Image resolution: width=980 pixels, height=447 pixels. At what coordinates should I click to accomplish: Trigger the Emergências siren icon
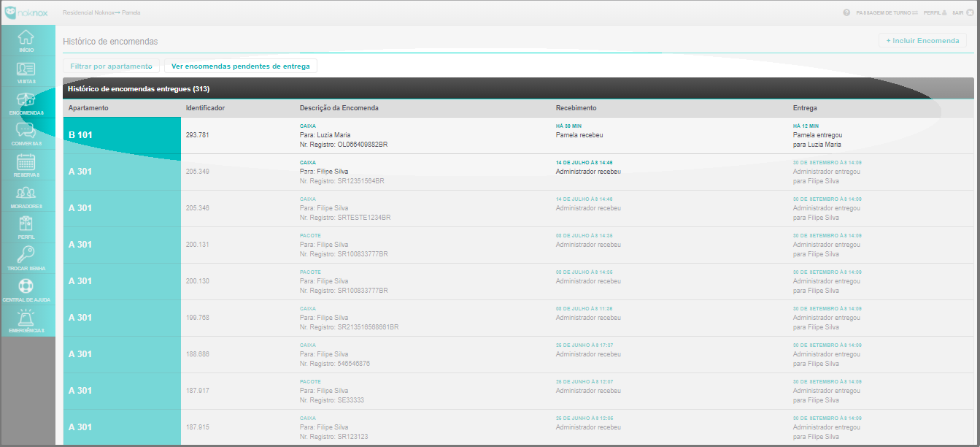(x=26, y=320)
